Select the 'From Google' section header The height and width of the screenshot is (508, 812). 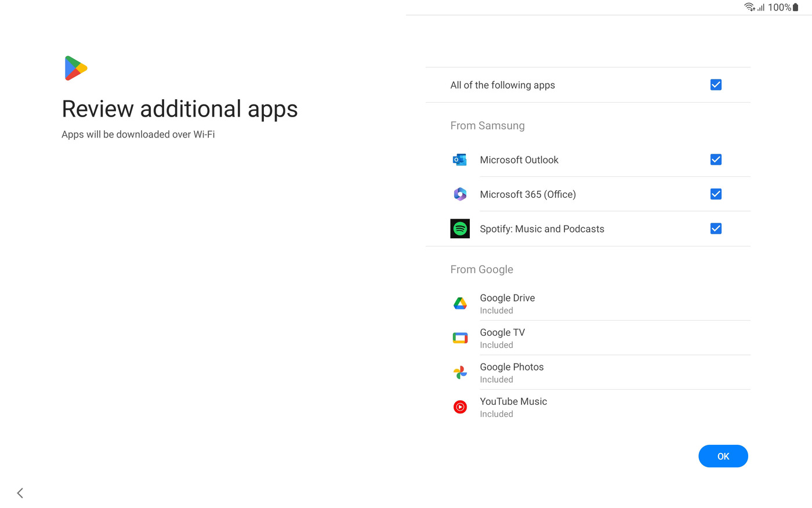(482, 269)
